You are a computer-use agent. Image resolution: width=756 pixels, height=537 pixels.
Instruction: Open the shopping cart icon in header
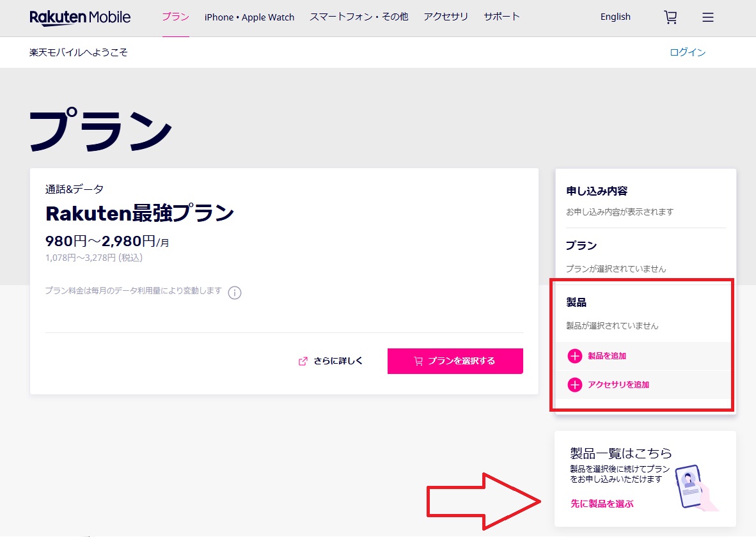(671, 17)
